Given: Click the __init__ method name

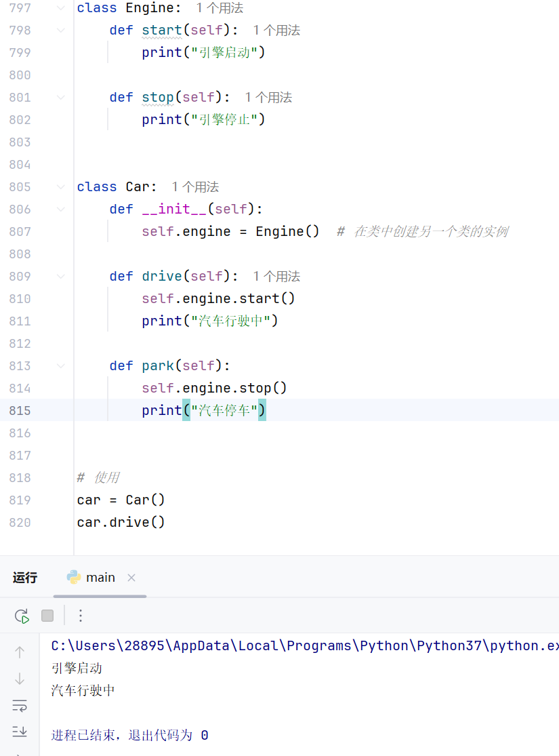Looking at the screenshot, I should 174,210.
